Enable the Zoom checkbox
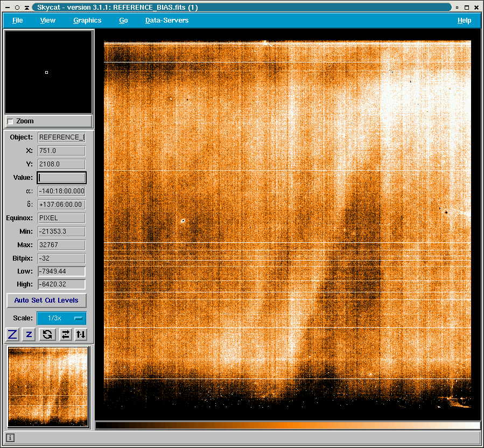The height and width of the screenshot is (448, 484). point(11,121)
